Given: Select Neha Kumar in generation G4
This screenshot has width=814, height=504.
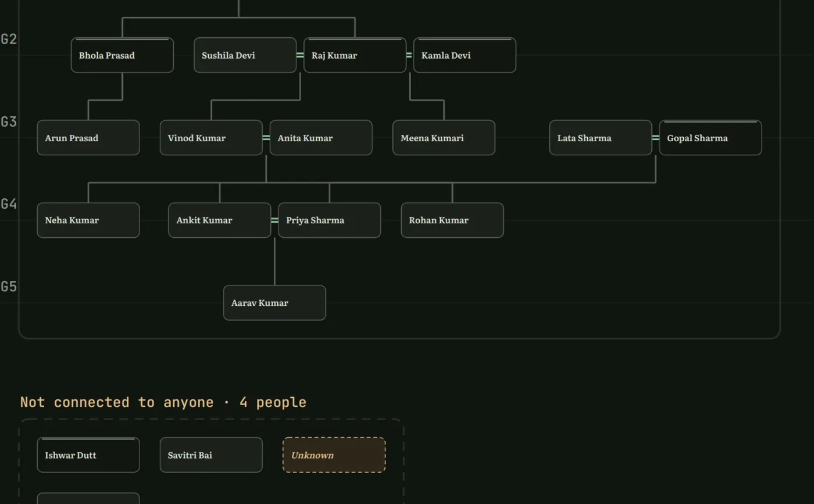Looking at the screenshot, I should [88, 220].
